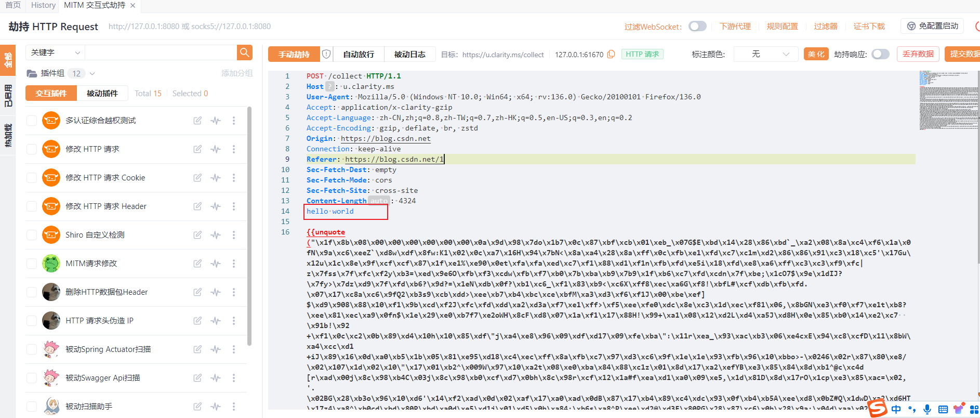Edit the MITM请求修改 plugin
Image resolution: width=980 pixels, height=418 pixels.
pos(197,264)
